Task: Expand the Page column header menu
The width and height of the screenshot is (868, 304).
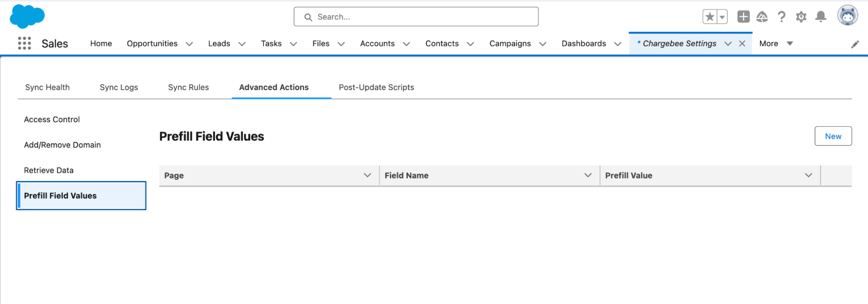Action: 367,175
